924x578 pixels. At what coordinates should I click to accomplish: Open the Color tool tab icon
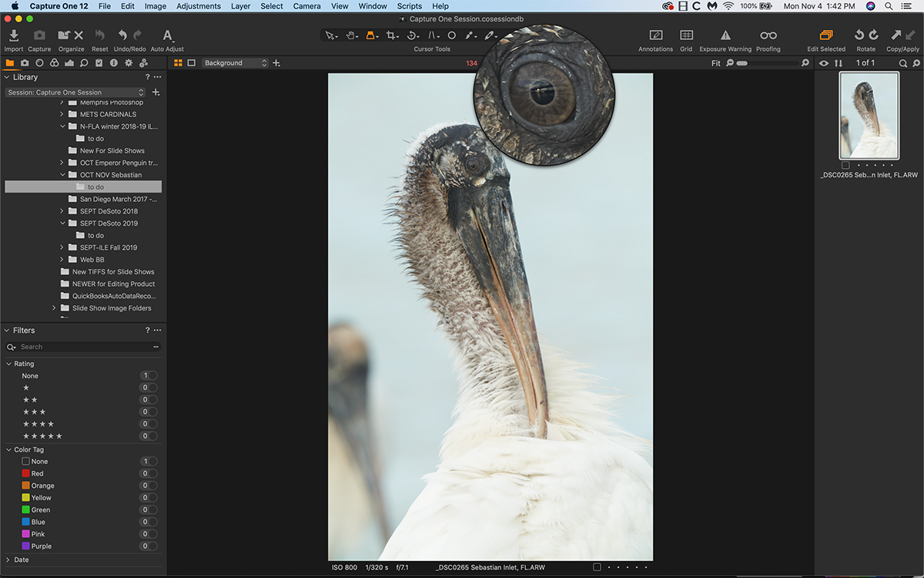[54, 63]
